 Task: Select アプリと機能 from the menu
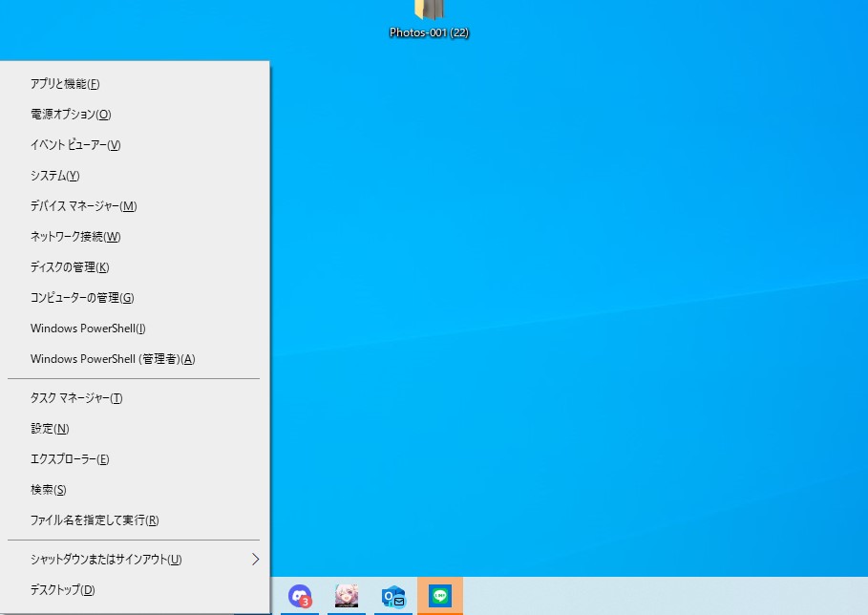[x=65, y=84]
